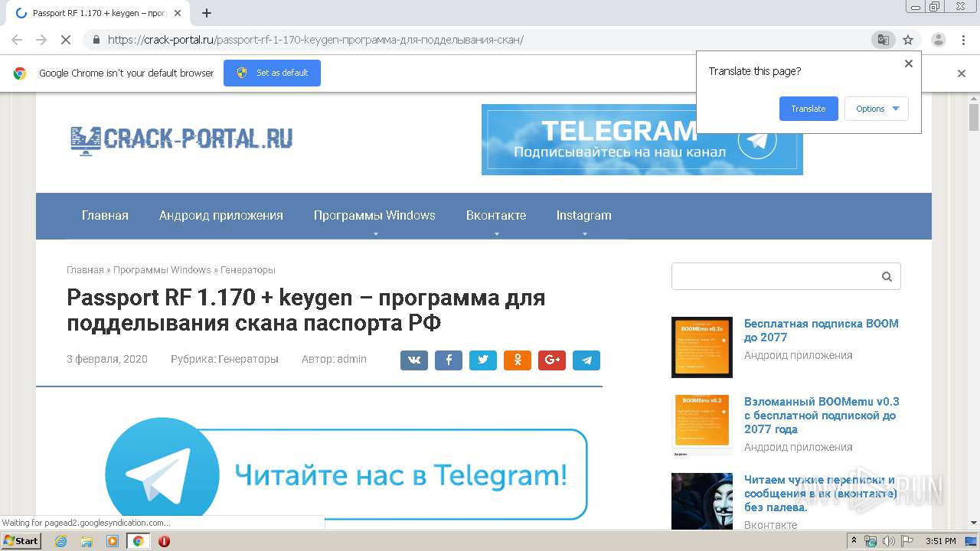The height and width of the screenshot is (551, 980).
Task: Click the volume tray icon
Action: [888, 541]
